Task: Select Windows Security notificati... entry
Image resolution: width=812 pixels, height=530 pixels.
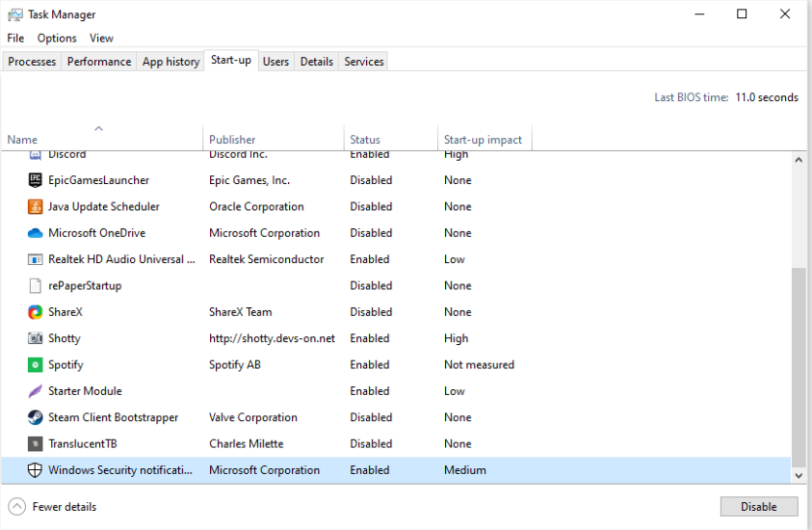Action: (120, 470)
